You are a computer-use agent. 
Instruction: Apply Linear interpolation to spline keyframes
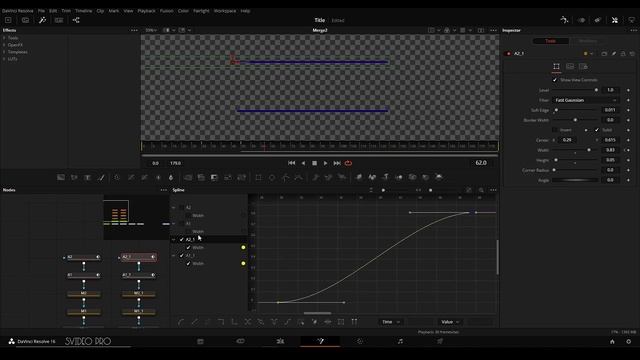point(195,322)
